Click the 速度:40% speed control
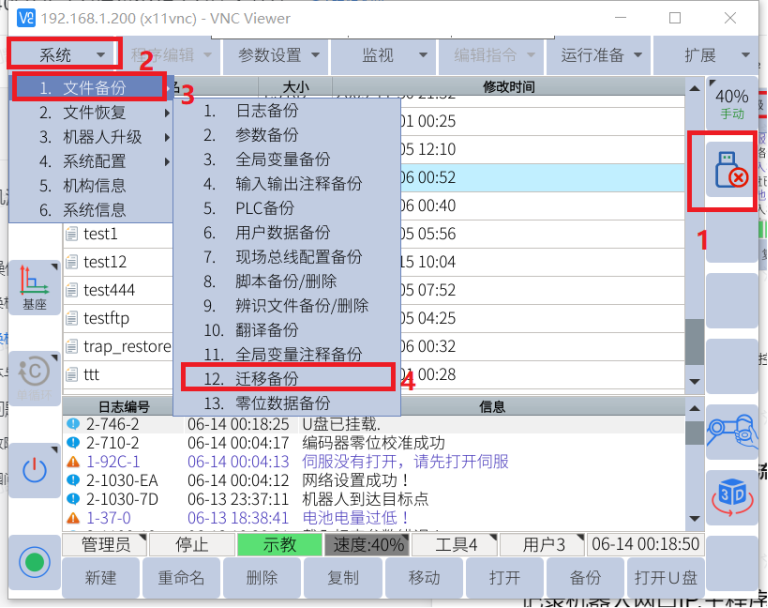Image resolution: width=768 pixels, height=608 pixels. click(364, 545)
